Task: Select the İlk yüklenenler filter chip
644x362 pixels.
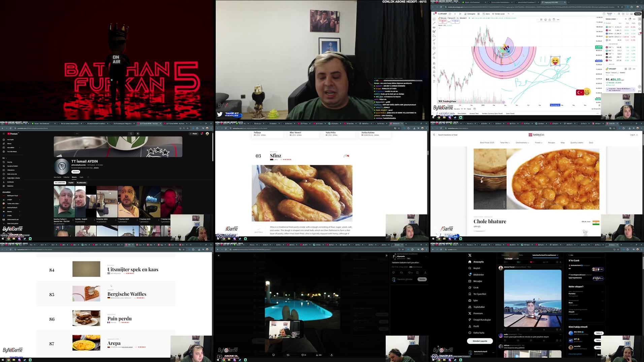Action: pyautogui.click(x=82, y=183)
